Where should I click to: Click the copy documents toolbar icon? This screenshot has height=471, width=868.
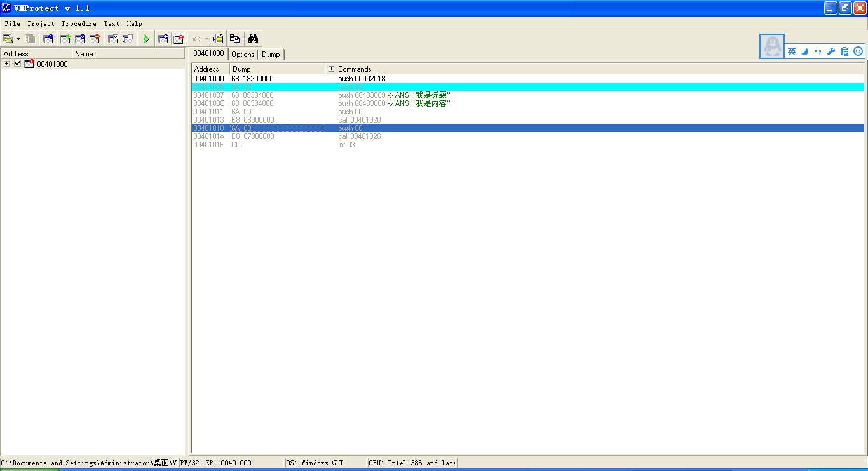(235, 39)
